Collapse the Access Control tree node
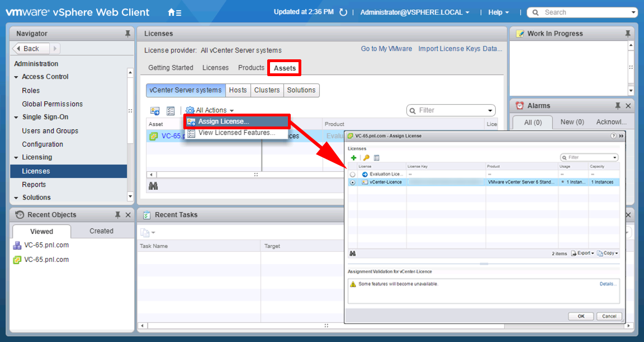Image resolution: width=644 pixels, height=342 pixels. tap(16, 77)
